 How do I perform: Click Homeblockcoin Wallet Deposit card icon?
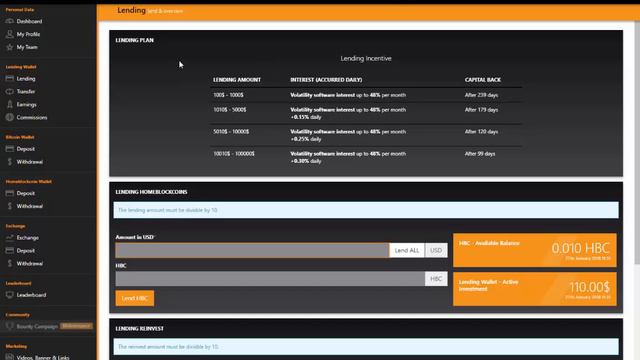pos(10,193)
